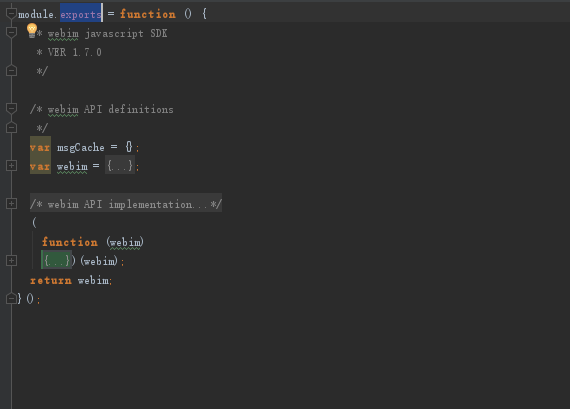Click the folded {...} placeholder after webim =

pyautogui.click(x=120, y=166)
